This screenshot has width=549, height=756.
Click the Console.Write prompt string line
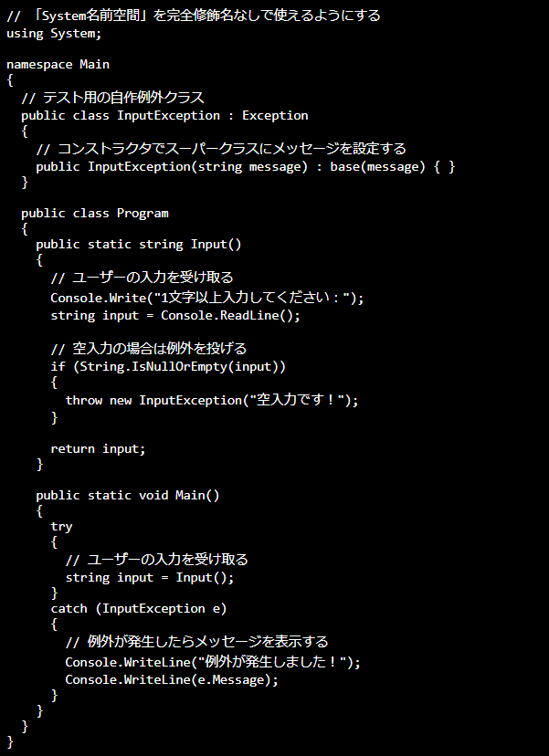tap(207, 298)
